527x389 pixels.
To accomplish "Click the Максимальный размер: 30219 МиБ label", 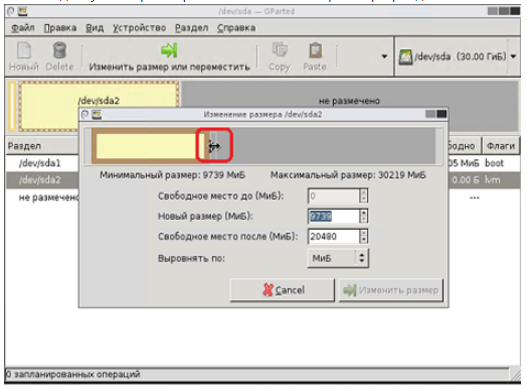I will 348,175.
